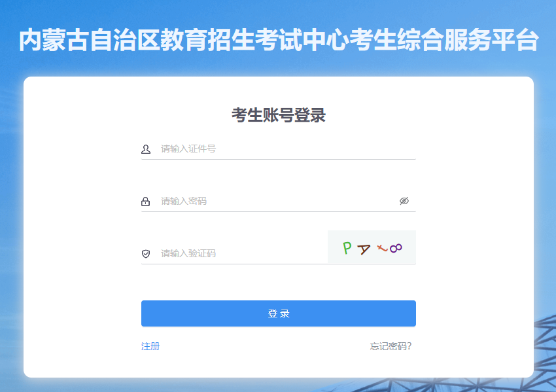The image size is (556, 392).
Task: Open the 注册 registration link
Action: coord(150,346)
